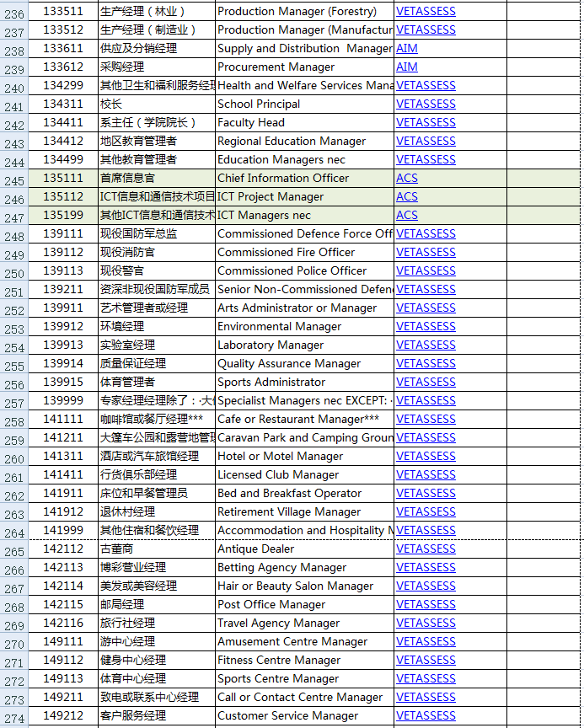Select the 'Call or Contact Centre Manager' cell
This screenshot has height=728, width=584.
click(304, 697)
